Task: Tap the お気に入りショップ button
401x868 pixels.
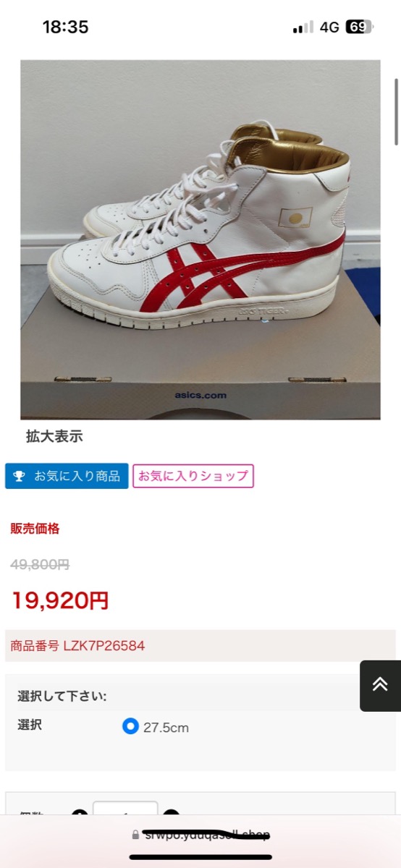Action: 193,476
